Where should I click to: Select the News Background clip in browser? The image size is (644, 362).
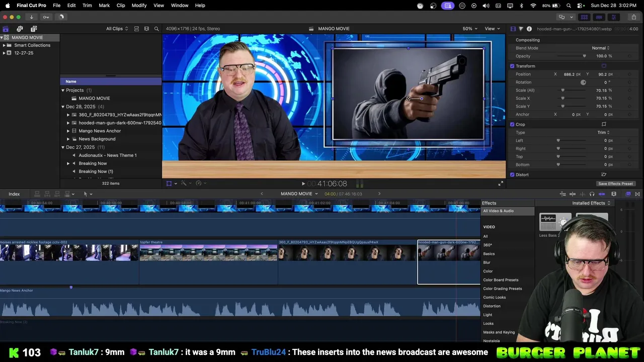click(x=97, y=139)
